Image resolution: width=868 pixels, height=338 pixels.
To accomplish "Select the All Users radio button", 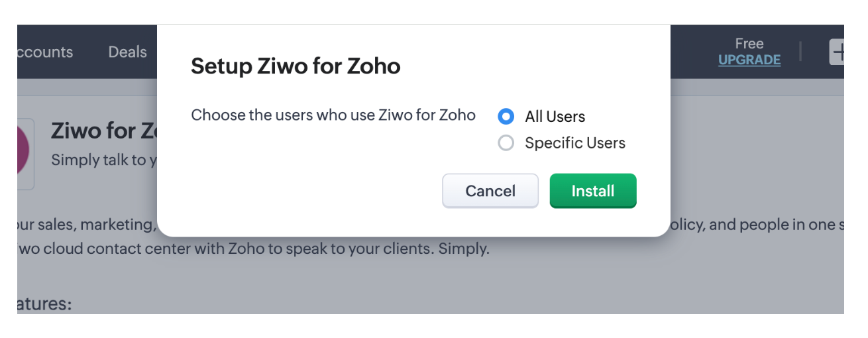I will tap(506, 117).
